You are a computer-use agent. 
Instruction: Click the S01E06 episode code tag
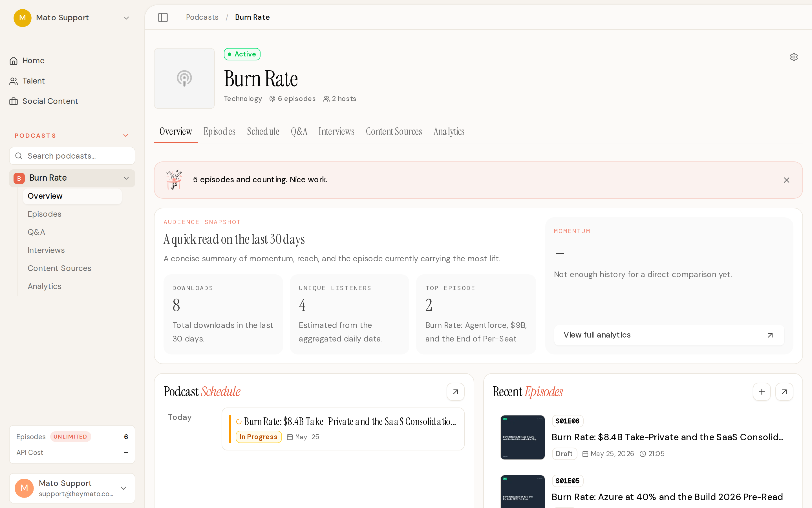567,421
